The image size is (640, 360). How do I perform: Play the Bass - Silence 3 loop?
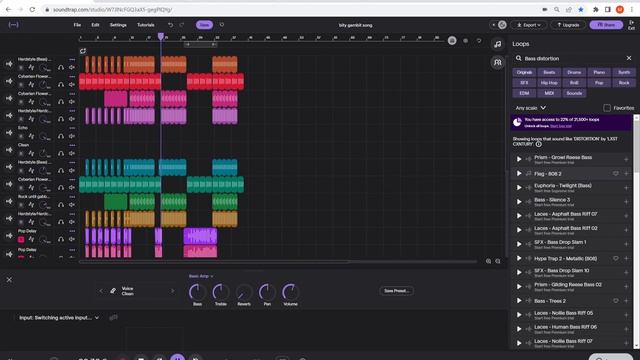(x=519, y=202)
